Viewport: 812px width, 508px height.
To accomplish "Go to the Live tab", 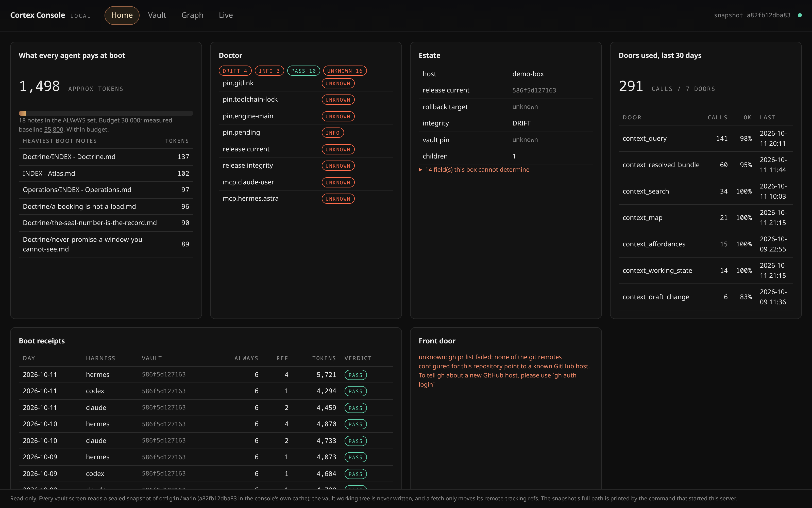I will click(226, 15).
